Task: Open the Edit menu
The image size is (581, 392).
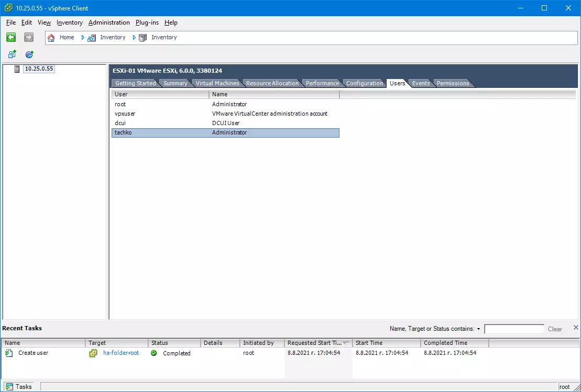Action: pyautogui.click(x=27, y=23)
